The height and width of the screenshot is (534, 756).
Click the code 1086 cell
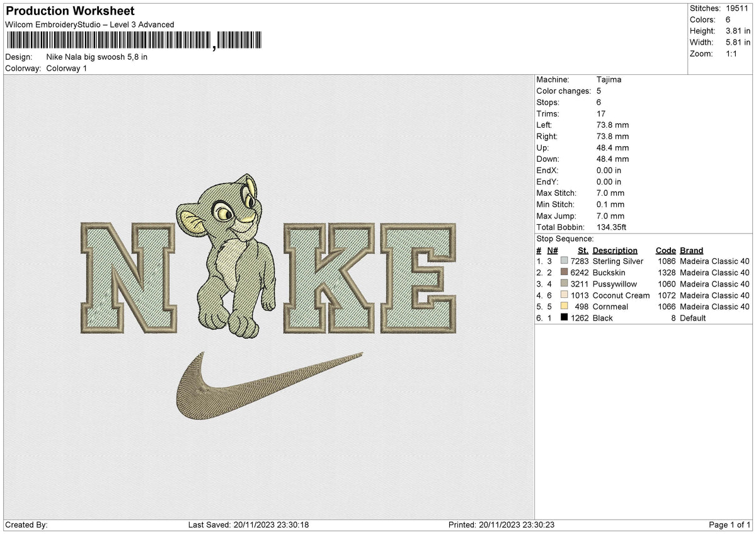pyautogui.click(x=667, y=261)
